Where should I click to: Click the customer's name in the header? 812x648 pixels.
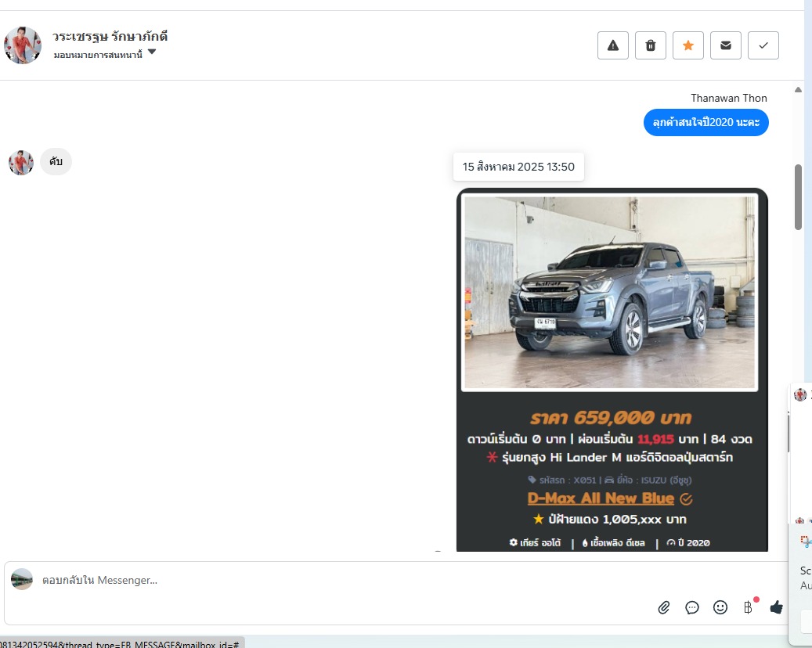coord(110,36)
